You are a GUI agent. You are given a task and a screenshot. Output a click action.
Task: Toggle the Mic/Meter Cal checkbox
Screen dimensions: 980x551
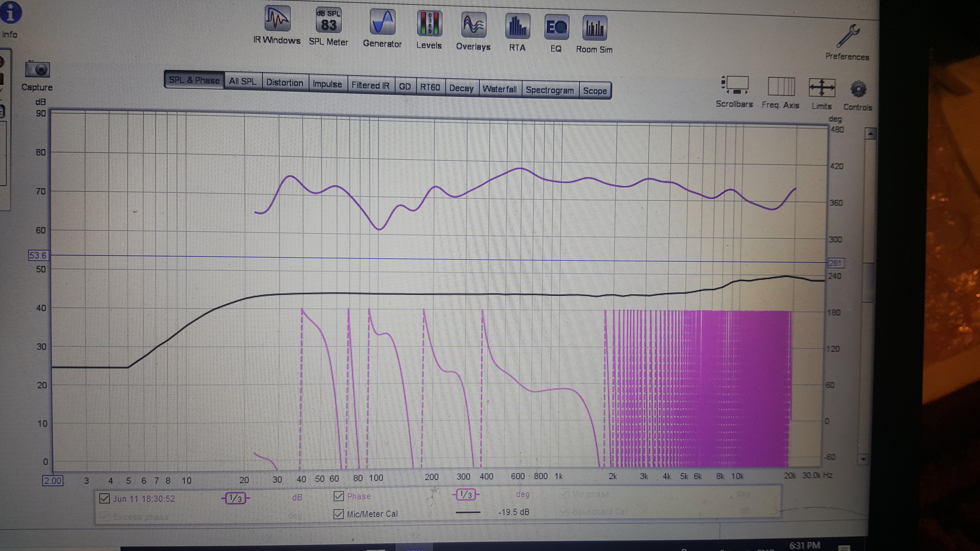point(339,514)
